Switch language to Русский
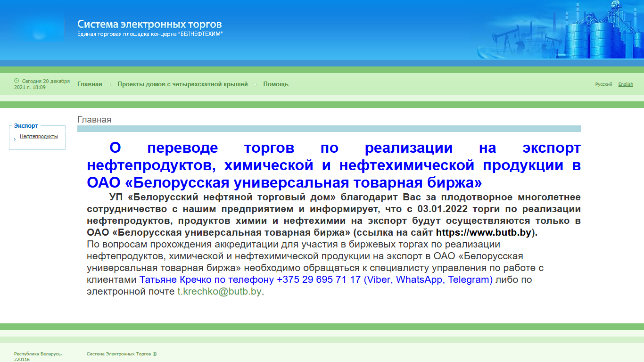Viewport: 644px width, 362px height. tap(603, 84)
